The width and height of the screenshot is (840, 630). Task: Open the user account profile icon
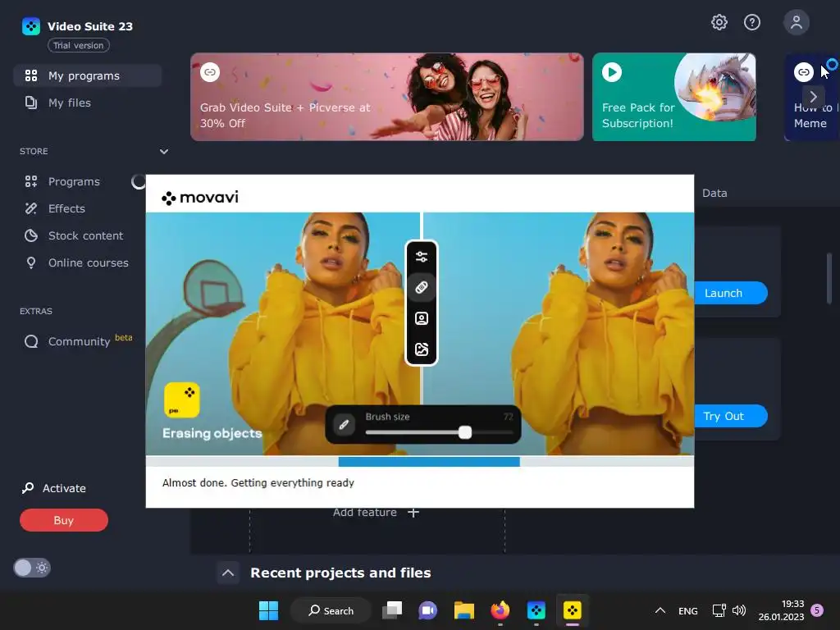796,22
